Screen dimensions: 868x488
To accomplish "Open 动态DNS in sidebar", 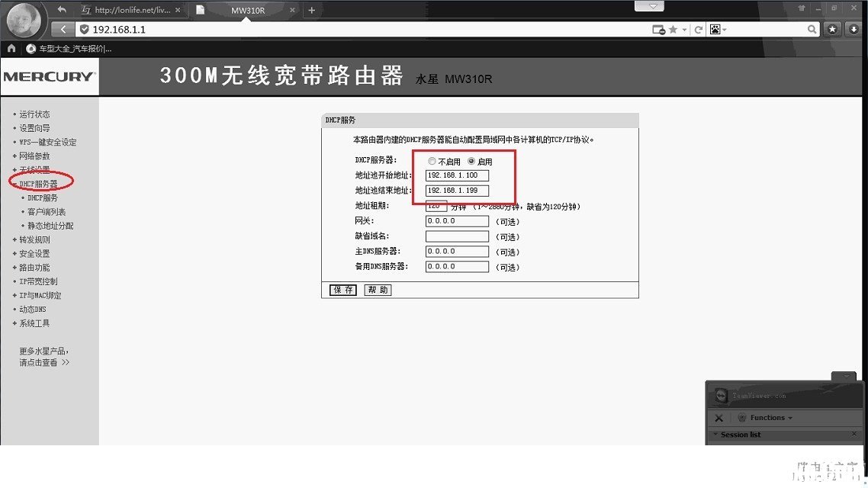I will (33, 310).
